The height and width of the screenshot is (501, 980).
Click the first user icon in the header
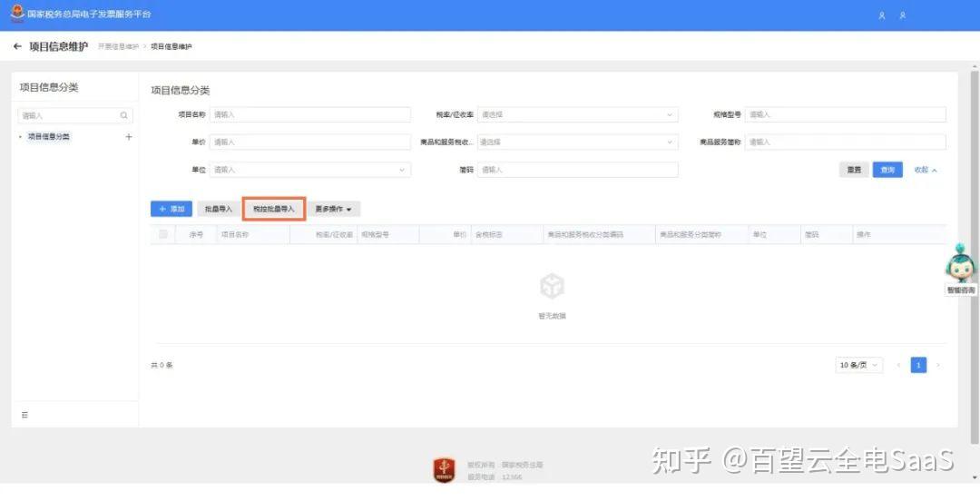(882, 15)
